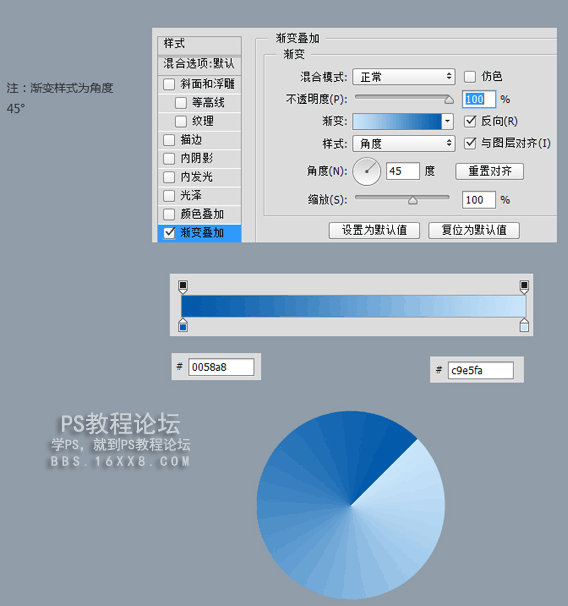This screenshot has height=606, width=568.
Task: Click the gradient preview swatch
Action: click(x=397, y=121)
